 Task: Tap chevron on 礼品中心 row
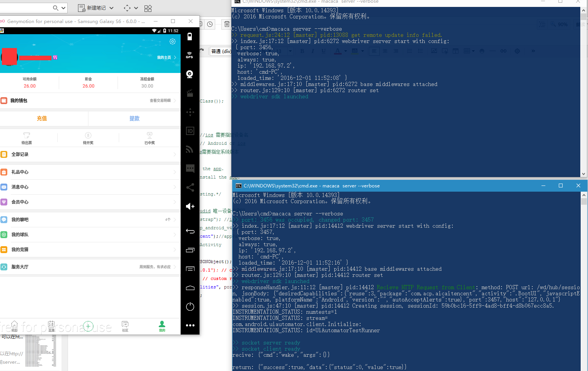pos(175,172)
